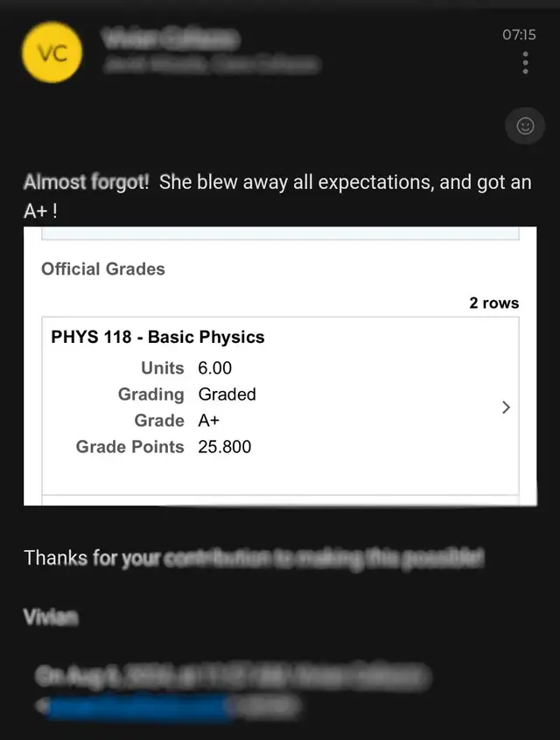Select the 'Almost forgot!' message body text
Viewport: 560px width, 740px height.
point(277,196)
